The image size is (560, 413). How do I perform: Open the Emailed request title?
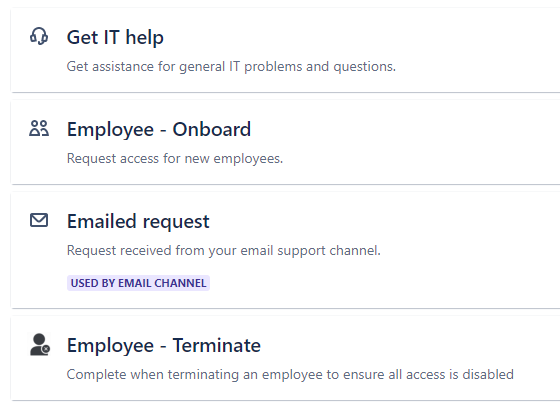[138, 221]
